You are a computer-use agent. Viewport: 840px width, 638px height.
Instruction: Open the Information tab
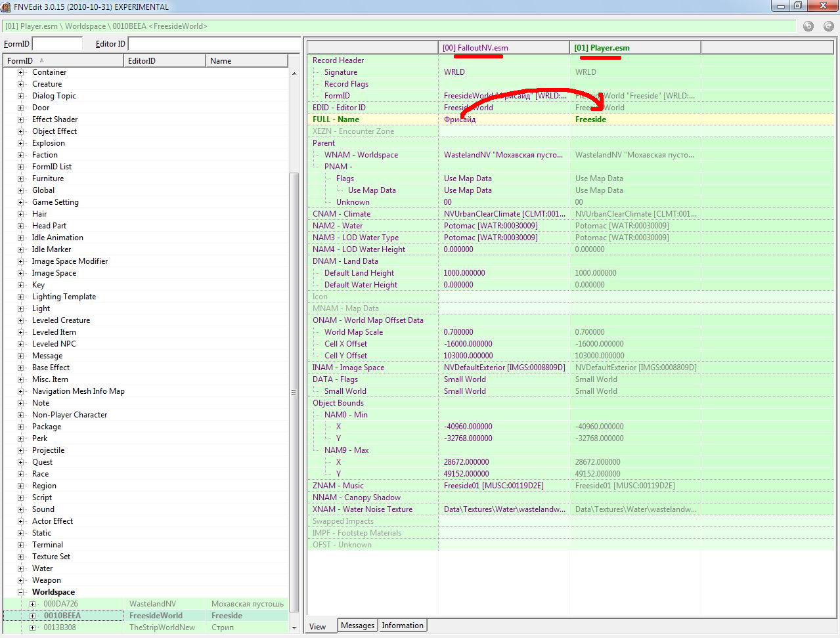pos(402,626)
